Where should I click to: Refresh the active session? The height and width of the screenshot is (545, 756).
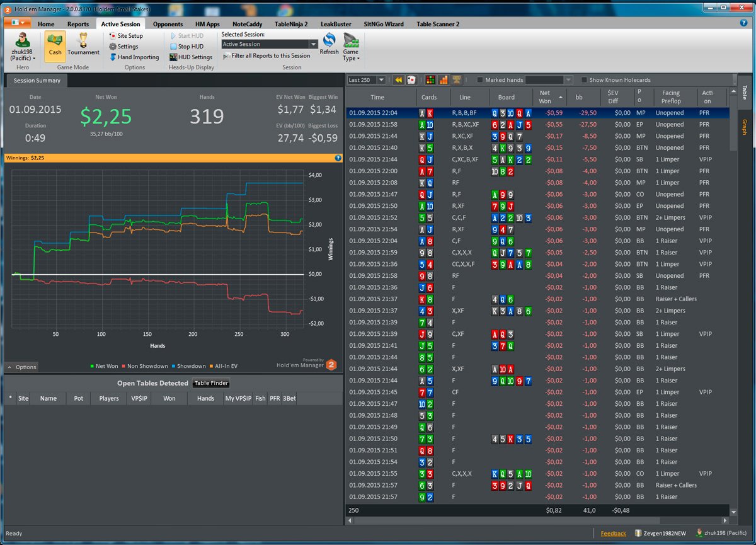329,45
